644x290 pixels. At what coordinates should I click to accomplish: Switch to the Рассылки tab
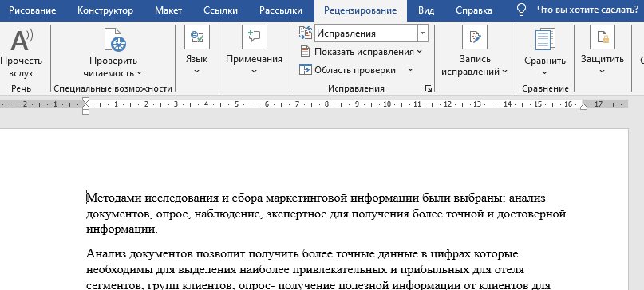[281, 10]
